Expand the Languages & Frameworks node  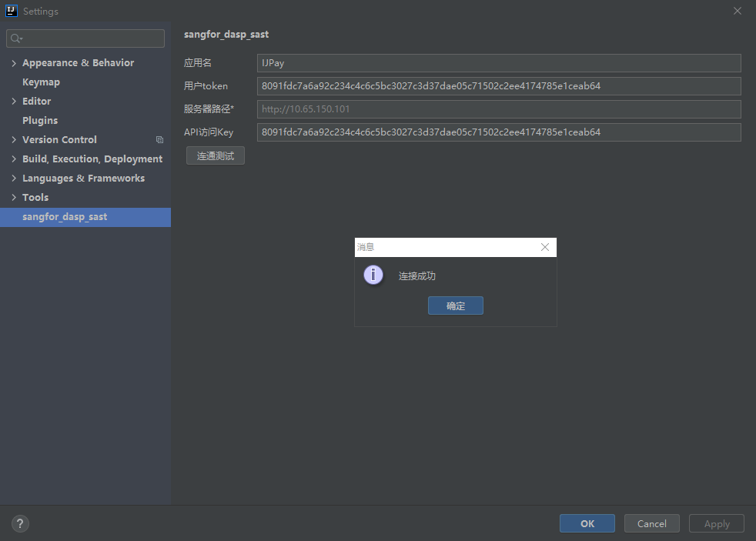coord(14,179)
